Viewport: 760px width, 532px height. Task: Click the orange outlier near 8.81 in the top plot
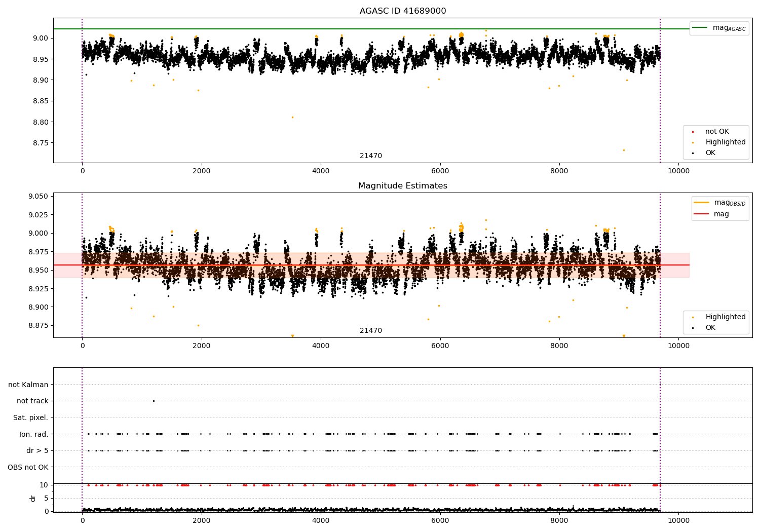[292, 117]
